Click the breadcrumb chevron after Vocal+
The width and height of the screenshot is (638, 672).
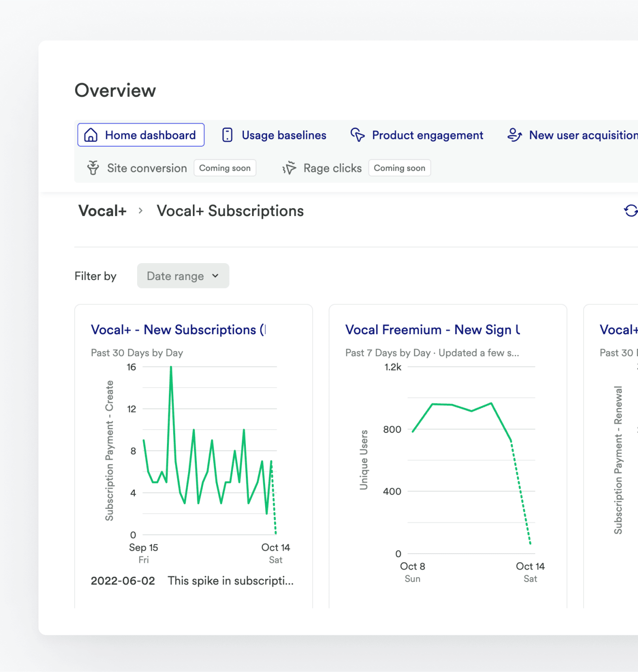(140, 211)
